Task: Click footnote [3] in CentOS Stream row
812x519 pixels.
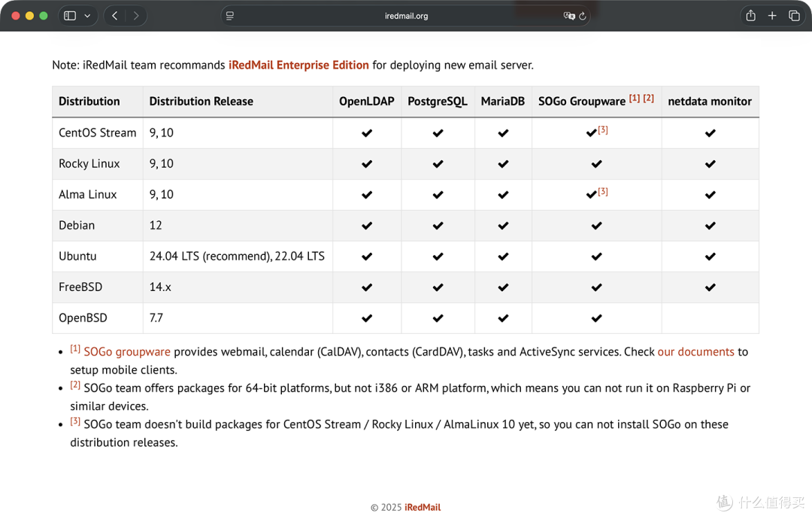Action: pyautogui.click(x=603, y=130)
